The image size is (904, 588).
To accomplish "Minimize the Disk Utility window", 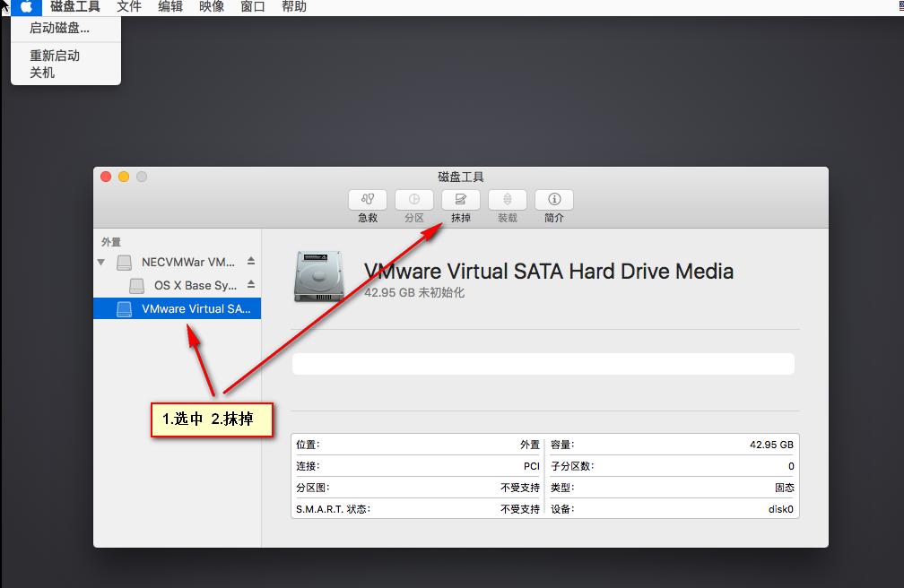I will point(124,177).
